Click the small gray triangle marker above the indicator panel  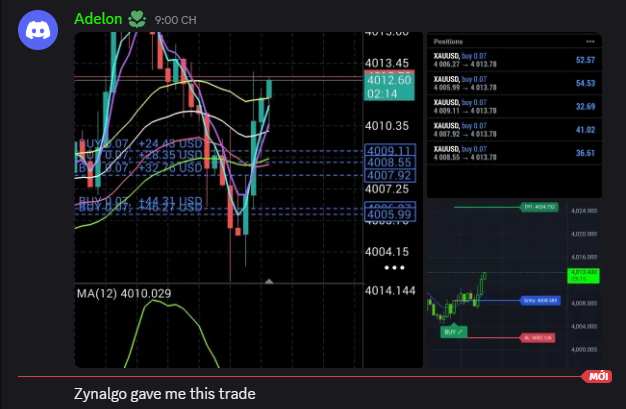click(x=269, y=282)
